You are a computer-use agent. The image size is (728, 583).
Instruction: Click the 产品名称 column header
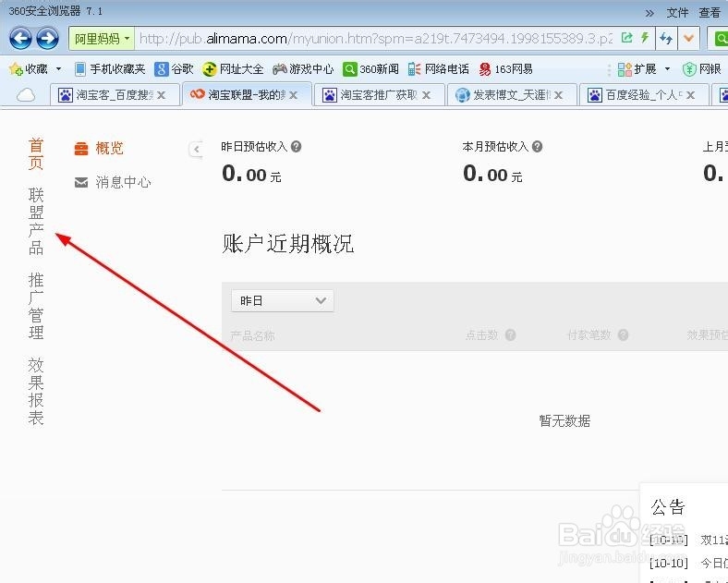[252, 335]
